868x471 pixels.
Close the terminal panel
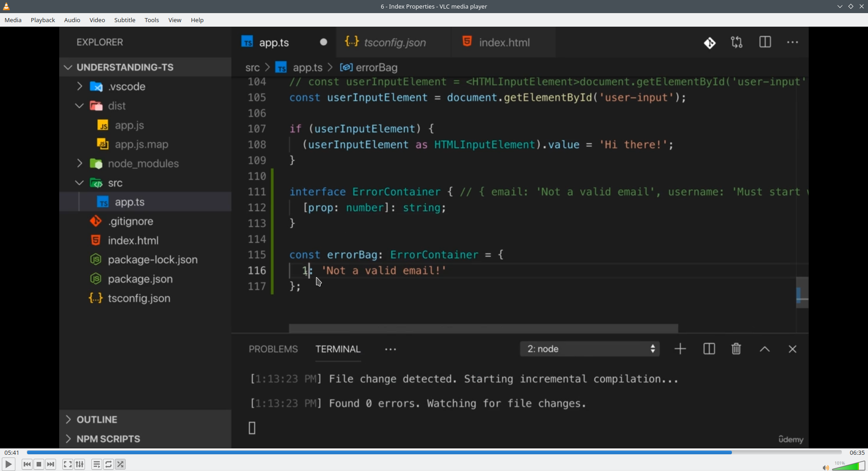[793, 349]
